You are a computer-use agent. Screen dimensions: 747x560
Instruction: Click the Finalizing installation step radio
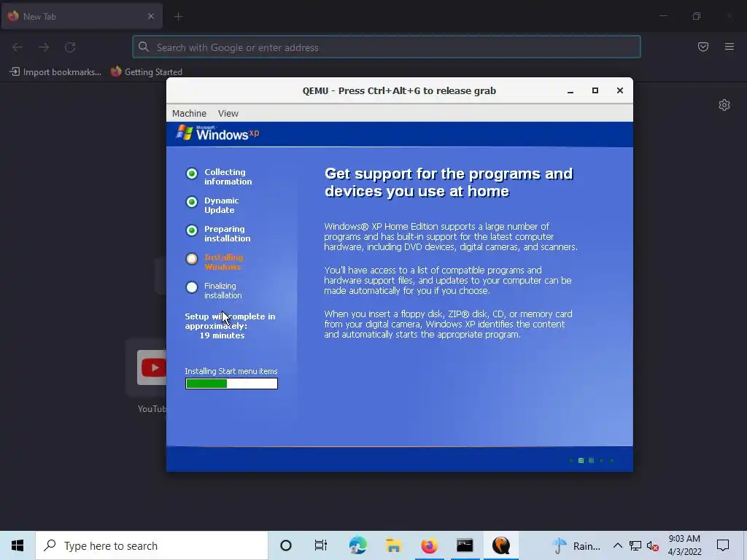tap(192, 287)
